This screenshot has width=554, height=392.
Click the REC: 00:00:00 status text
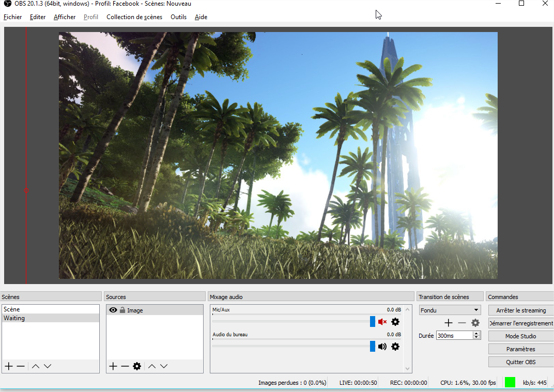click(408, 383)
